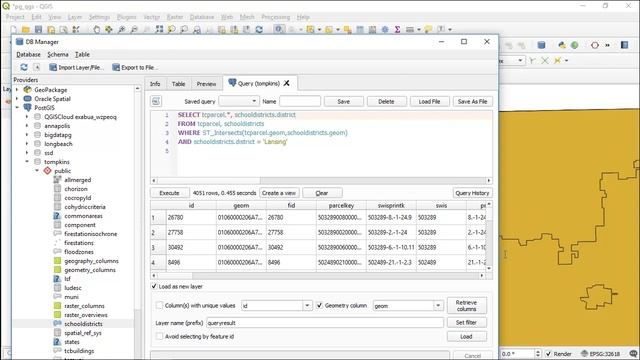640x360 pixels.
Task: Click the Create a view button
Action: pos(279,193)
